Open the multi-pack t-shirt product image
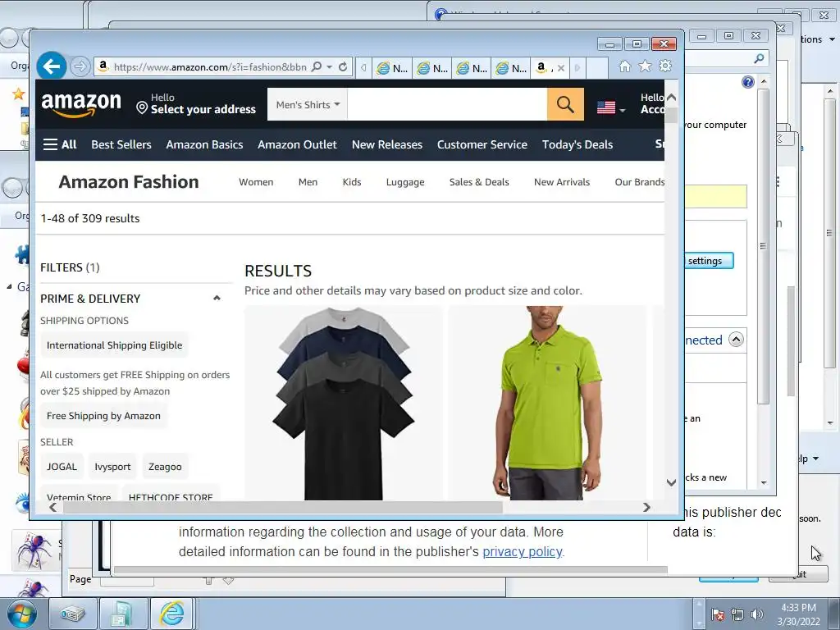 click(344, 403)
